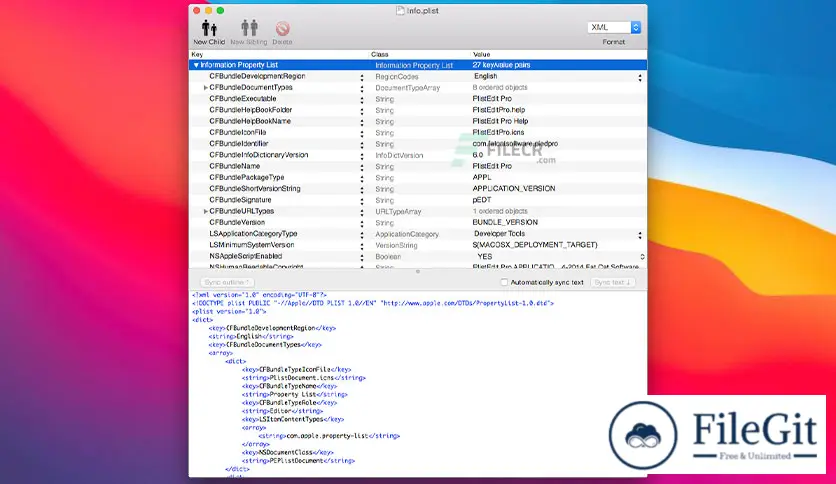Open class popup for CFBundleDocumentTypes row
Viewport: 836px width, 484px height.
pos(362,88)
